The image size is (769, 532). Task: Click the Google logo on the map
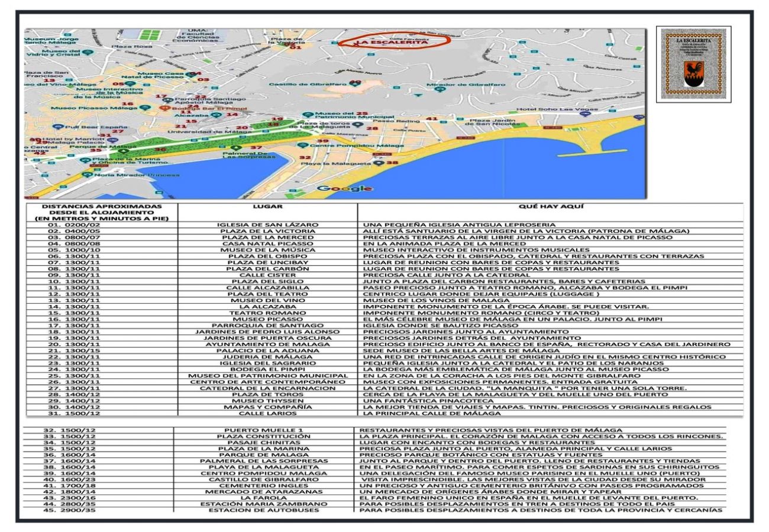[x=344, y=189]
